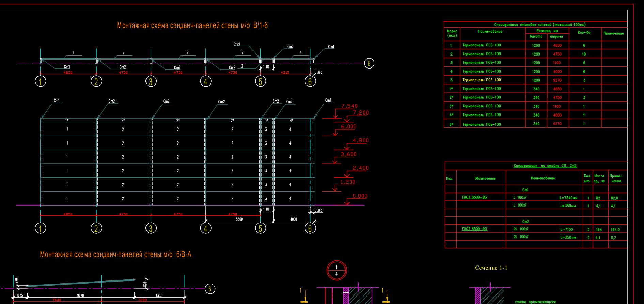644x304 pixels.
Task: Click the underlined 'Спецификация на стойки' heading
Action: [x=545, y=166]
